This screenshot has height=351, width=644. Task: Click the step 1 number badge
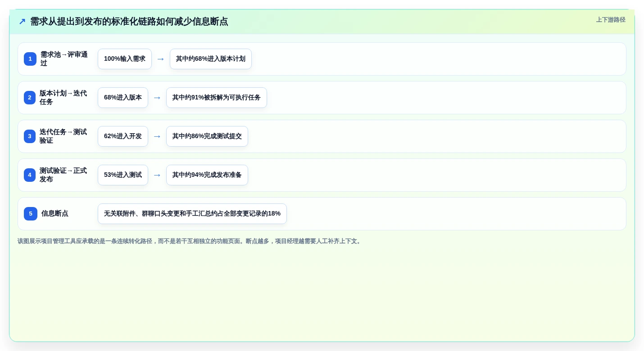tap(30, 59)
